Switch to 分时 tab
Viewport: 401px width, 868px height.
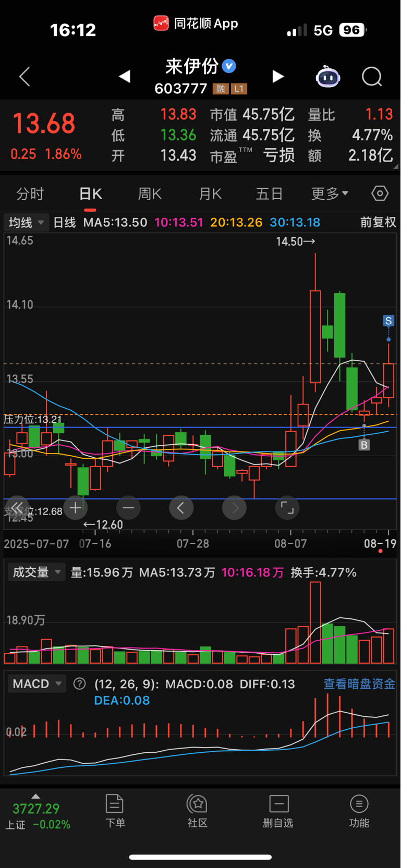[30, 194]
